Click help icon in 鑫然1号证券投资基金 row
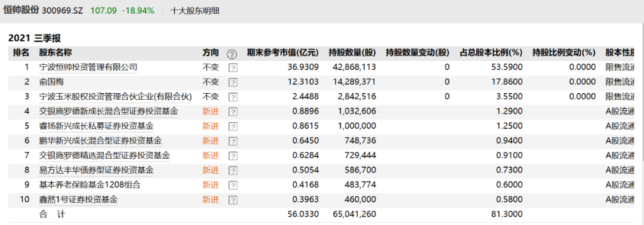Viewport: 644px width, 225px height. point(233,201)
